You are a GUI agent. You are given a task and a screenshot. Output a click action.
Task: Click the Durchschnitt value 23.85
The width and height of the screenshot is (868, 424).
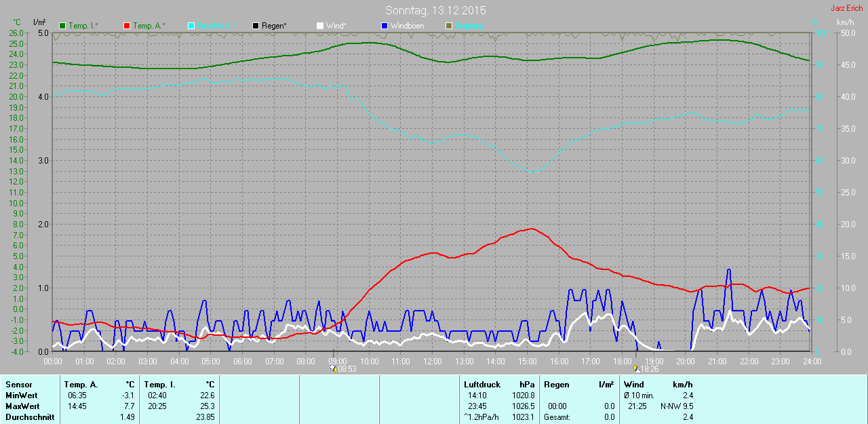204,417
